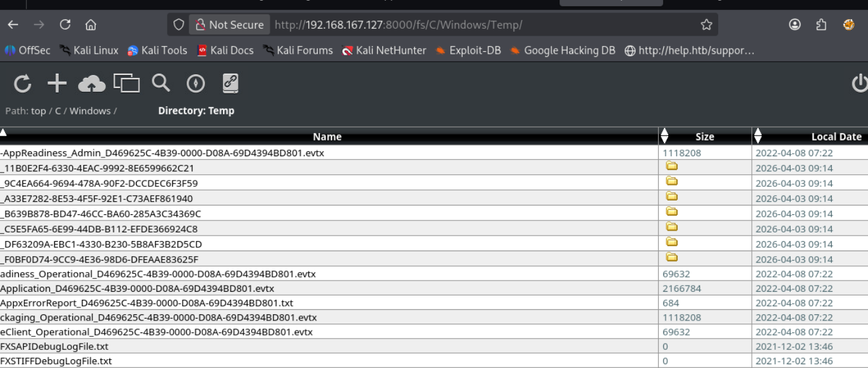The height and width of the screenshot is (368, 868).
Task: Sort file list by Name column arrow
Action: coord(3,132)
